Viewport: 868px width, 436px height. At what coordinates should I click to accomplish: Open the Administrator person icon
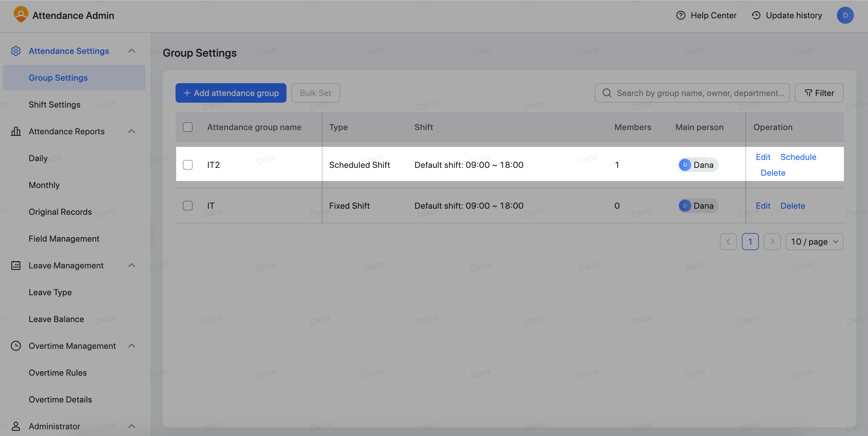pos(16,426)
